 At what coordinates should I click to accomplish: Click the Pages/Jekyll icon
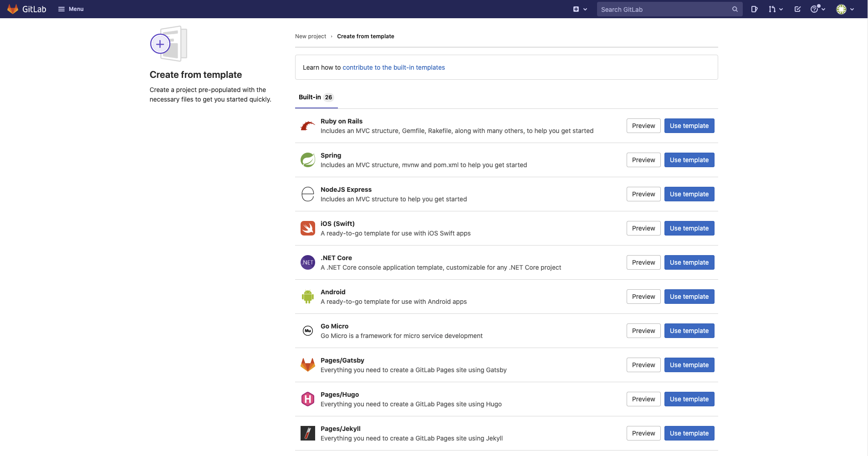[308, 433]
